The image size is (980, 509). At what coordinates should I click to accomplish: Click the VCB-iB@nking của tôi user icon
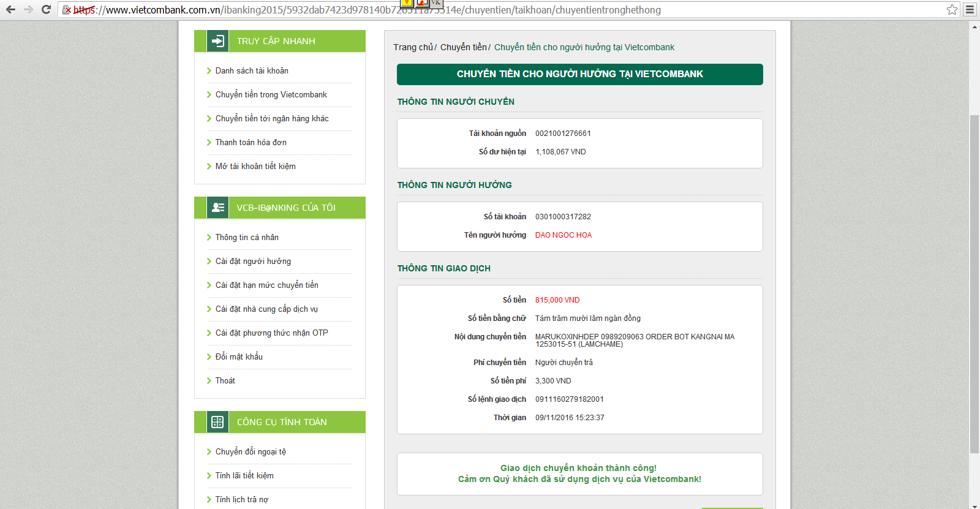(x=217, y=208)
